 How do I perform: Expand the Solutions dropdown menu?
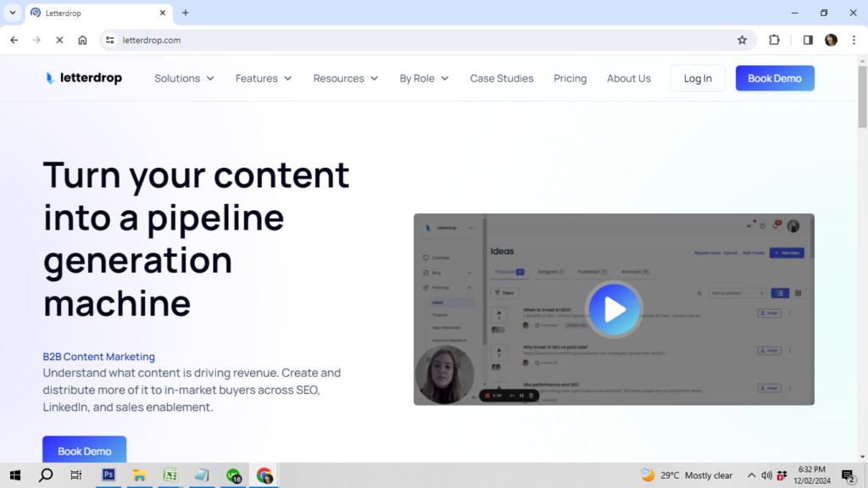click(x=184, y=78)
